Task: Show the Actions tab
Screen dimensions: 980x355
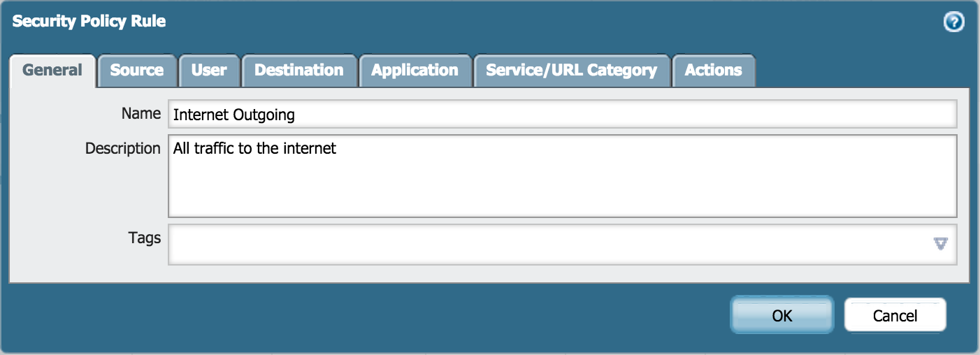Action: click(713, 71)
